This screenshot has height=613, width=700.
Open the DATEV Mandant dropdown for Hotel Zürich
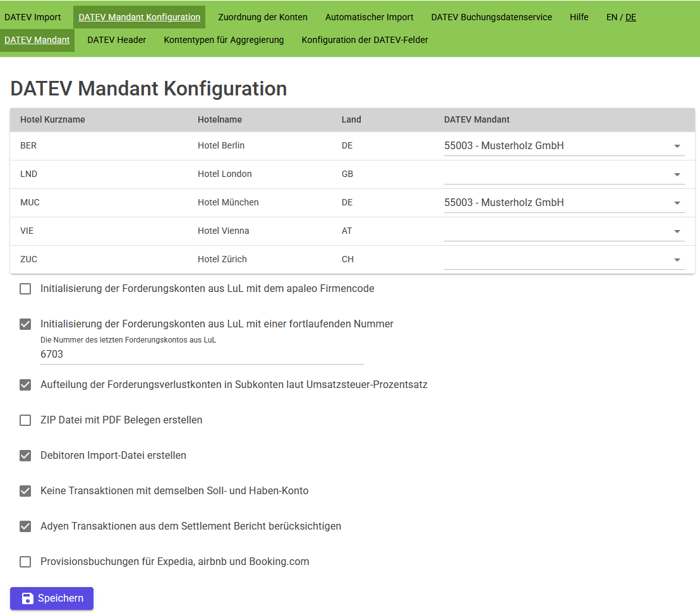564,259
